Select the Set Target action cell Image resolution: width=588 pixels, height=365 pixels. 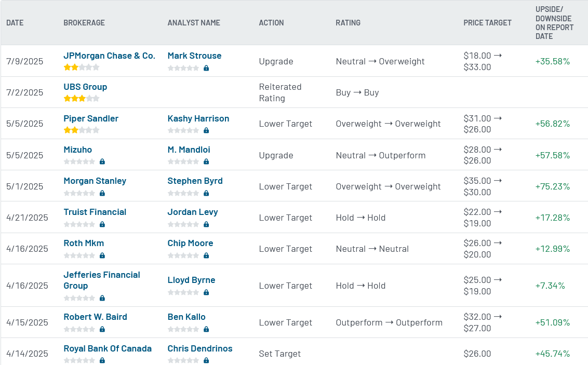tap(280, 354)
